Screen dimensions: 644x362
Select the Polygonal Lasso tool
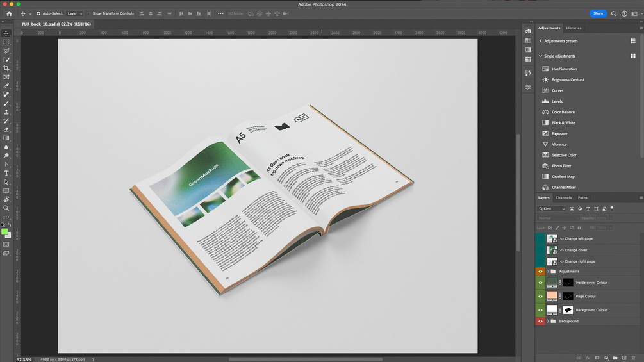[6, 51]
